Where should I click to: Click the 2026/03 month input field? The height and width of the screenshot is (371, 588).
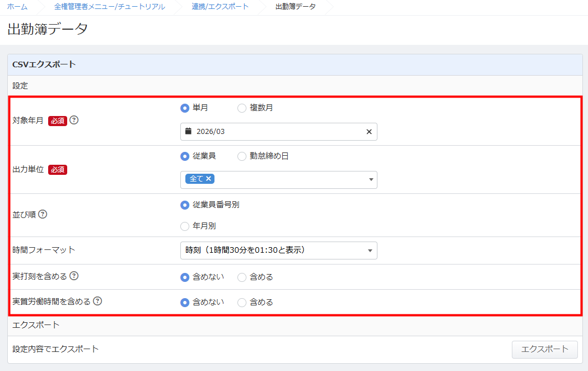click(279, 132)
